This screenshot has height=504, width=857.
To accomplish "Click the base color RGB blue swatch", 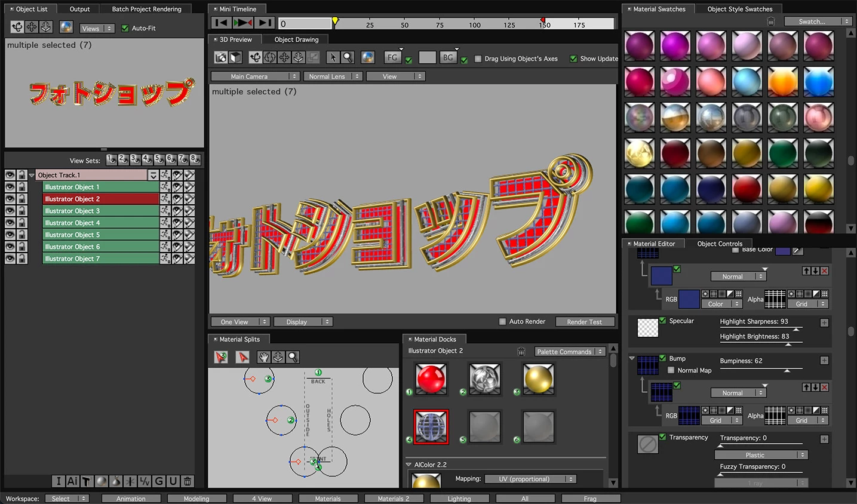I will tap(689, 299).
